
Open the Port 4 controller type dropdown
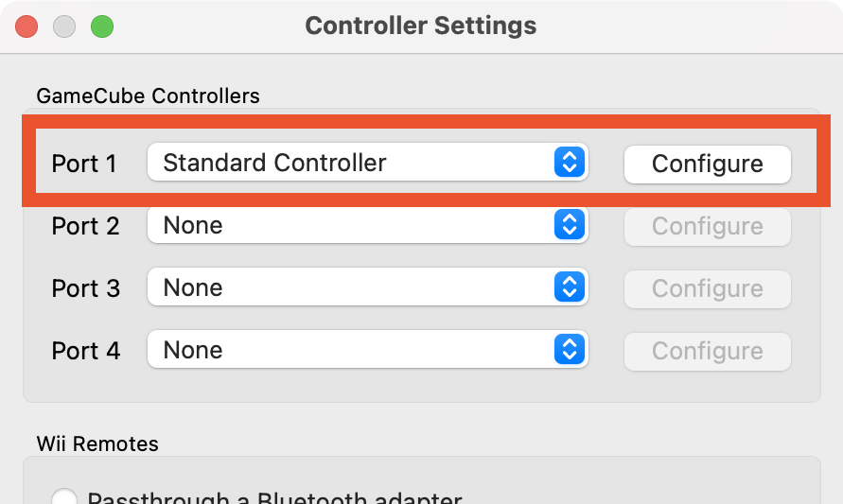(368, 349)
